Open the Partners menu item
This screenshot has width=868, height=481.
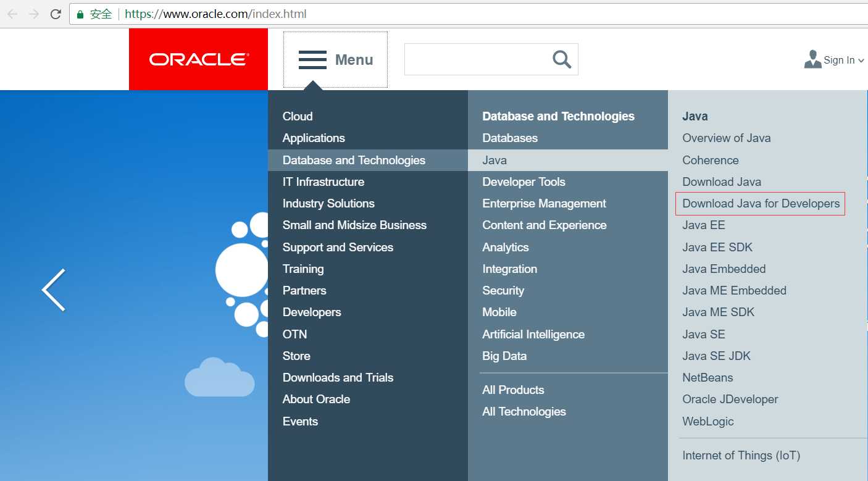[304, 290]
